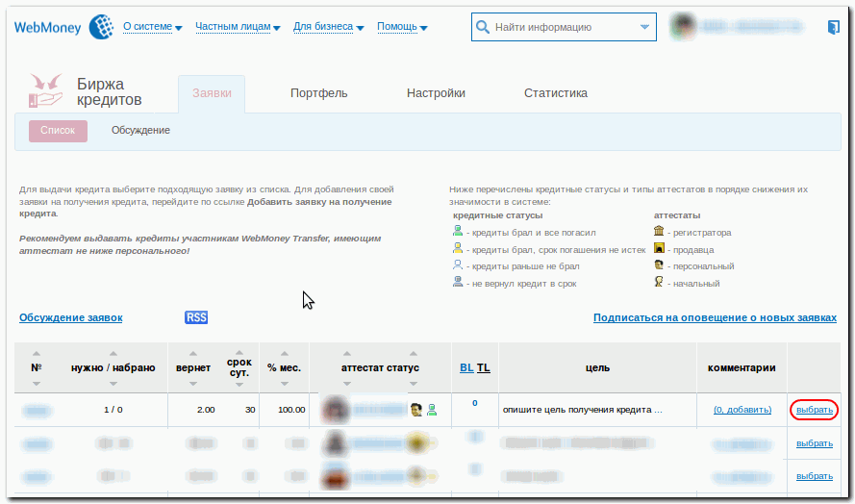Sort by аттестат ascending arrow
This screenshot has height=504, width=855.
pos(347,353)
